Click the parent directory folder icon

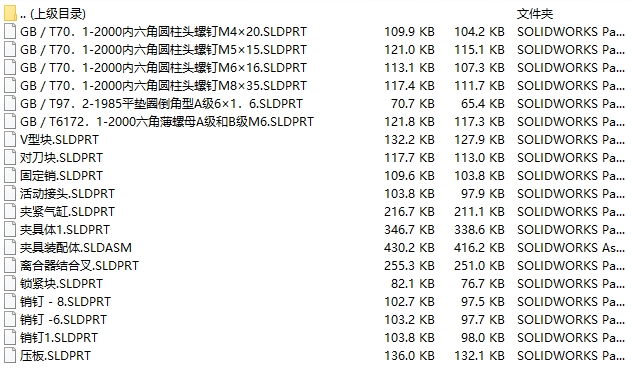point(10,14)
